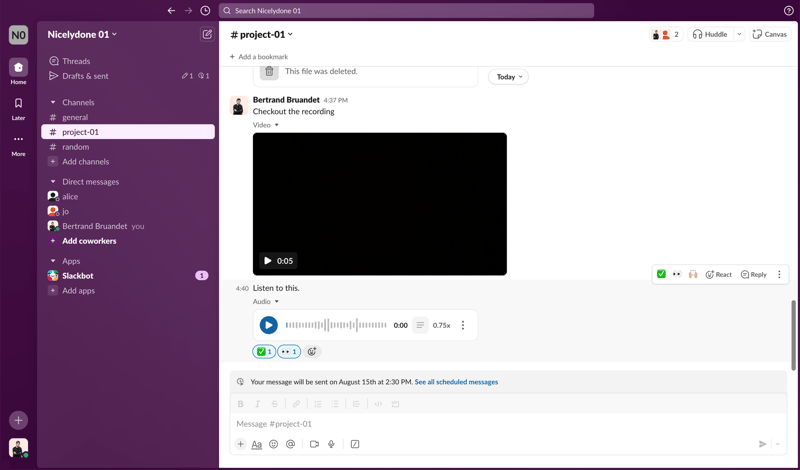Open Drafts & sent
The height and width of the screenshot is (470, 800).
85,76
